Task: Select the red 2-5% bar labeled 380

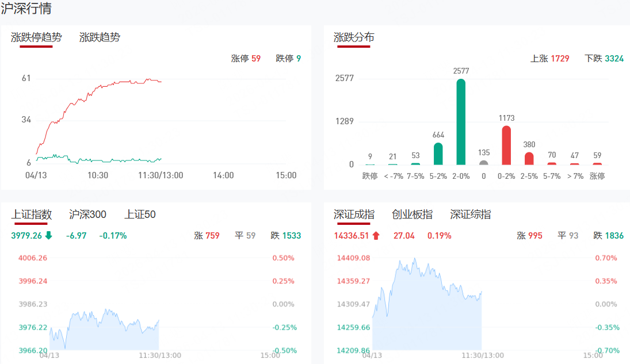Action: 529,158
